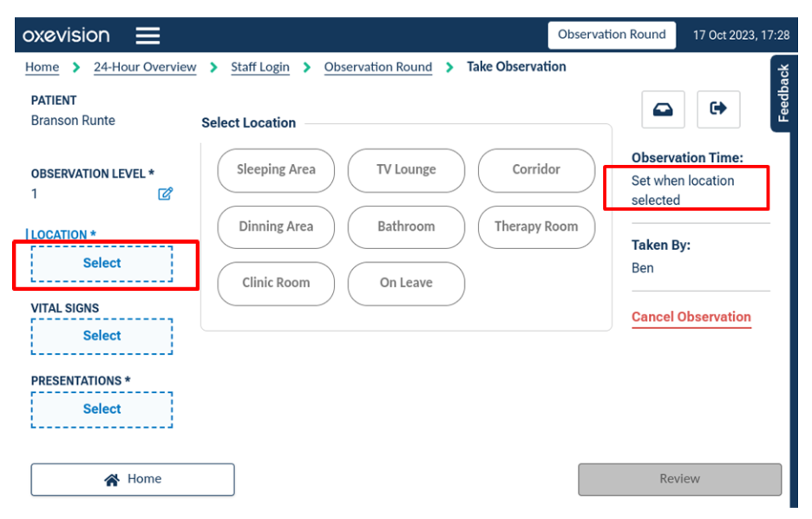Click patient name 'Branson Runte'

click(x=73, y=120)
